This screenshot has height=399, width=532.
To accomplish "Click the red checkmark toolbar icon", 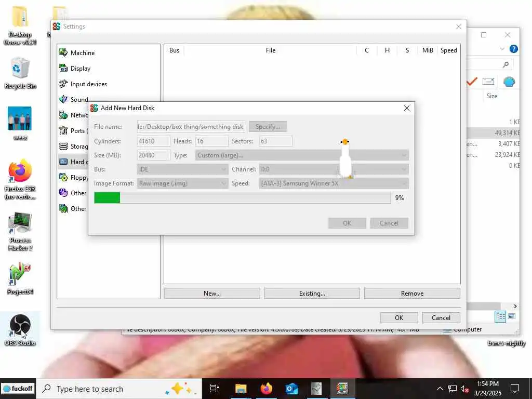I will pyautogui.click(x=472, y=82).
